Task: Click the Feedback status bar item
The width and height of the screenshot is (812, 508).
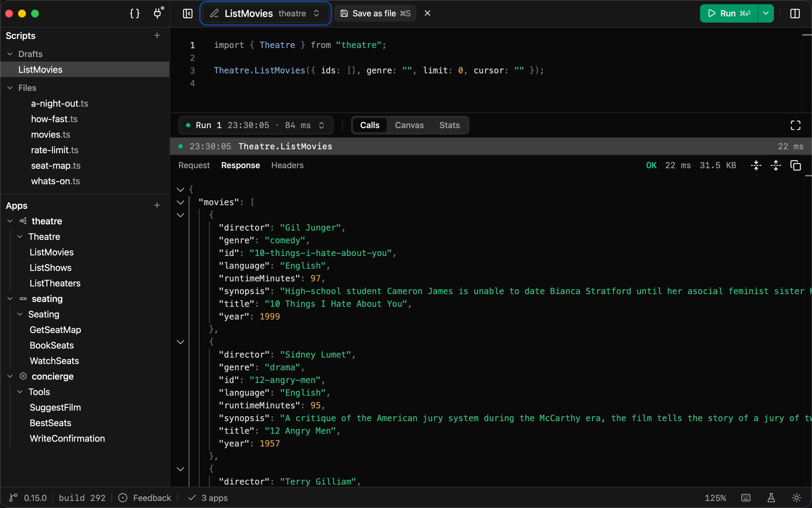Action: coord(145,498)
